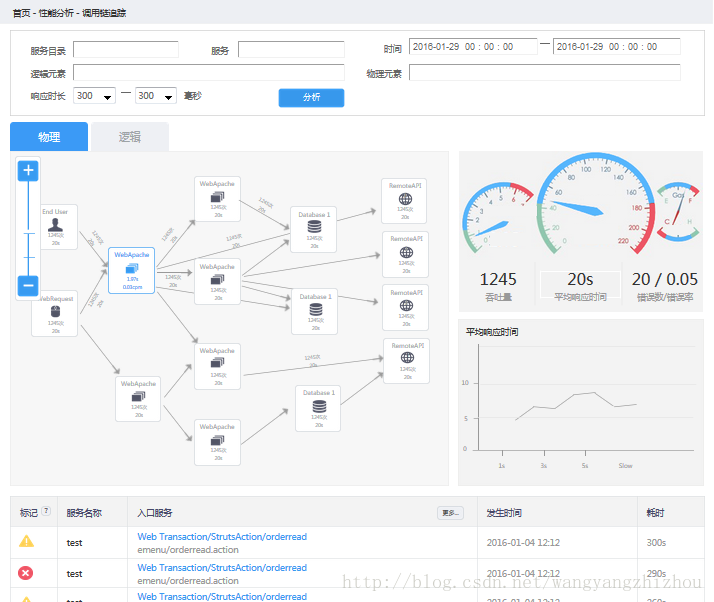Click the 290s duration cell

[x=656, y=574]
